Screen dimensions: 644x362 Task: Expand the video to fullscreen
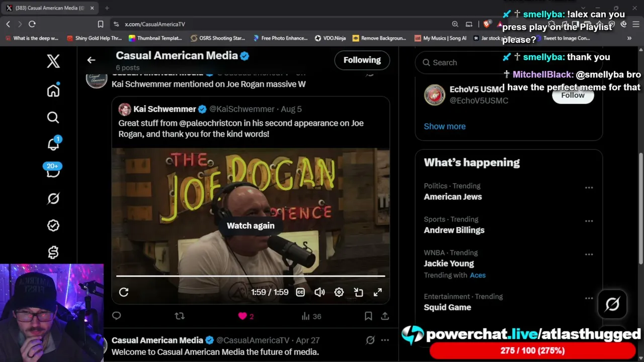point(378,292)
